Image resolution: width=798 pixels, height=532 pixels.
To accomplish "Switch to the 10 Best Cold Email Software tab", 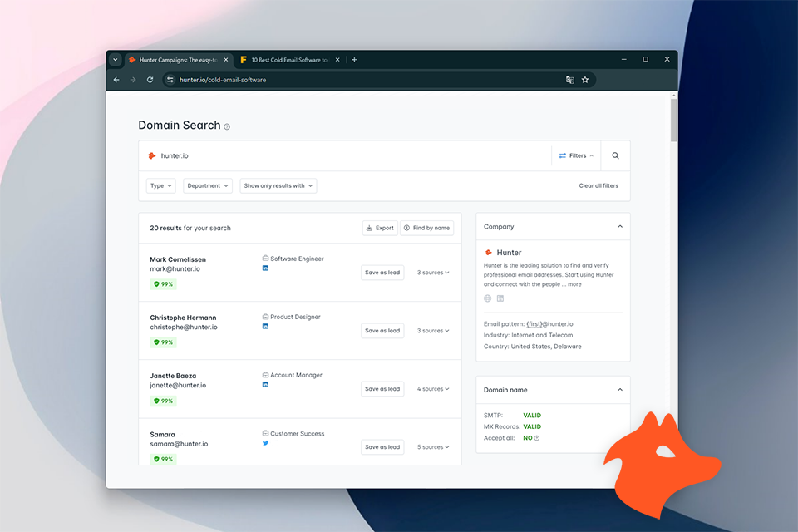I will [289, 60].
